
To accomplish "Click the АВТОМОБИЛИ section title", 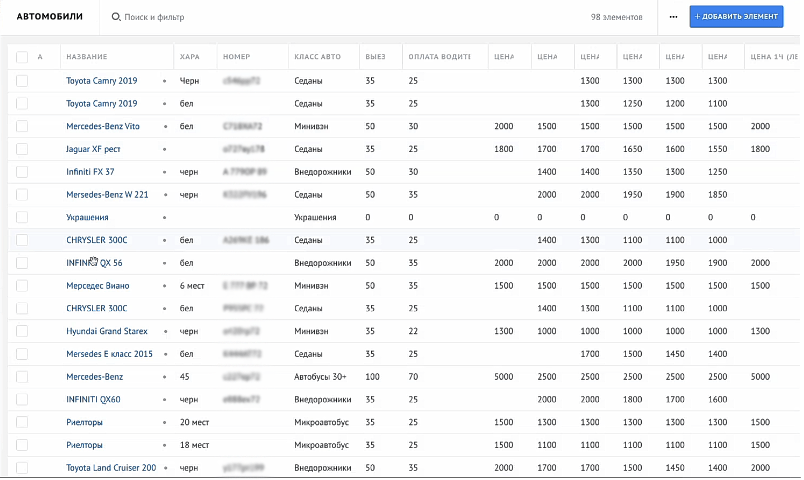I will click(50, 16).
